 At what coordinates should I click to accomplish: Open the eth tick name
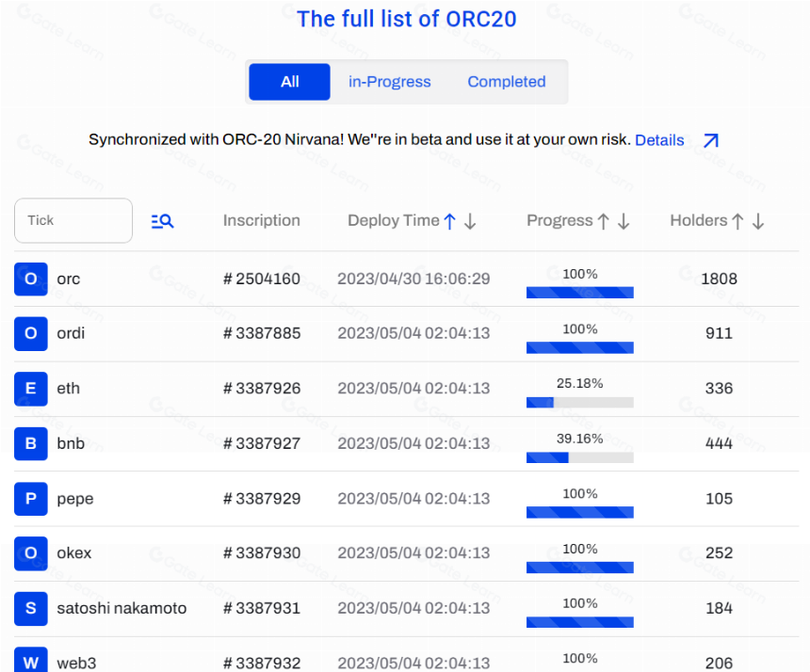point(68,388)
